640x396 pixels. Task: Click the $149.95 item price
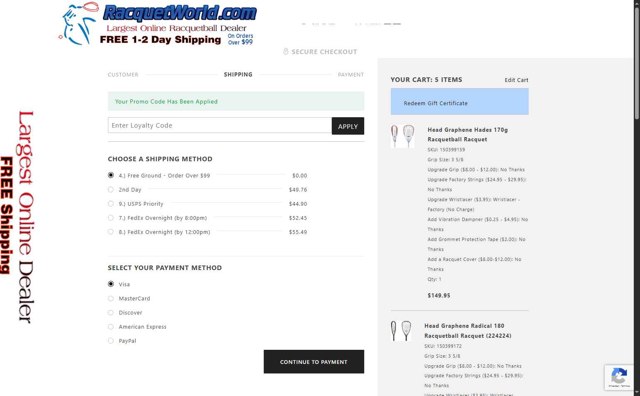[439, 296]
